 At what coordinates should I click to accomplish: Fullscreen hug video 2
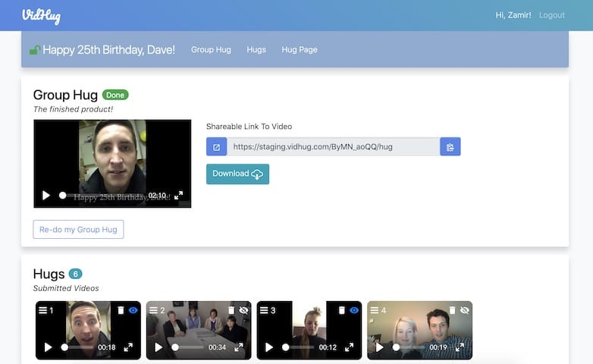[x=239, y=347]
